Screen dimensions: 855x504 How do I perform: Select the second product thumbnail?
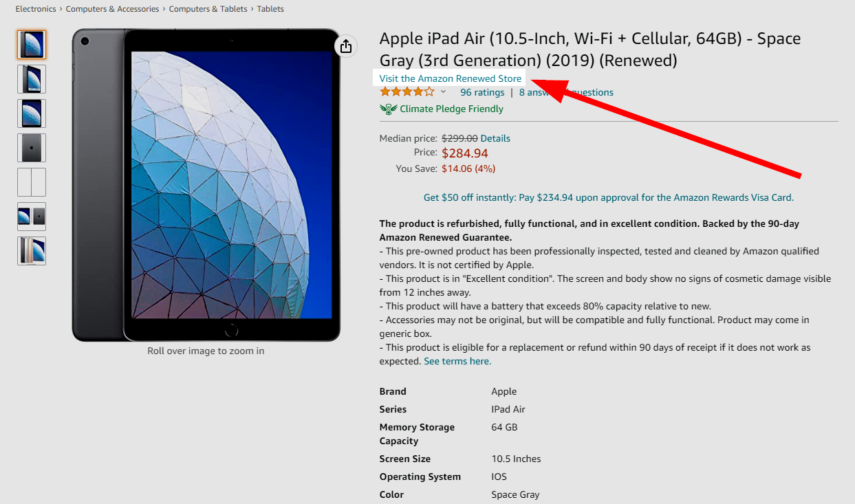click(32, 79)
